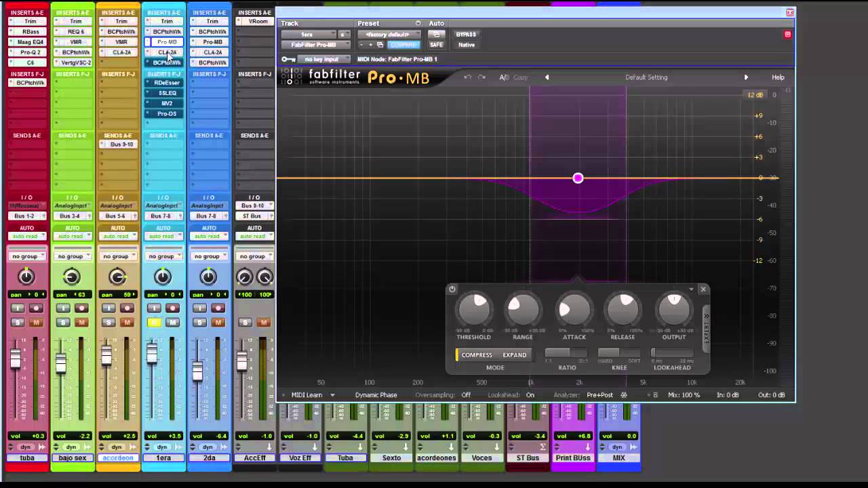Open the factory default preset dropdown
The width and height of the screenshot is (868, 488).
pyautogui.click(x=389, y=35)
